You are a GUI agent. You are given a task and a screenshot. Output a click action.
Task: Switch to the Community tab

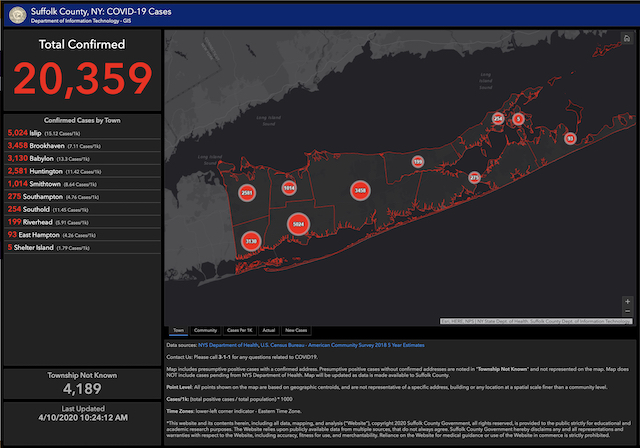(206, 329)
